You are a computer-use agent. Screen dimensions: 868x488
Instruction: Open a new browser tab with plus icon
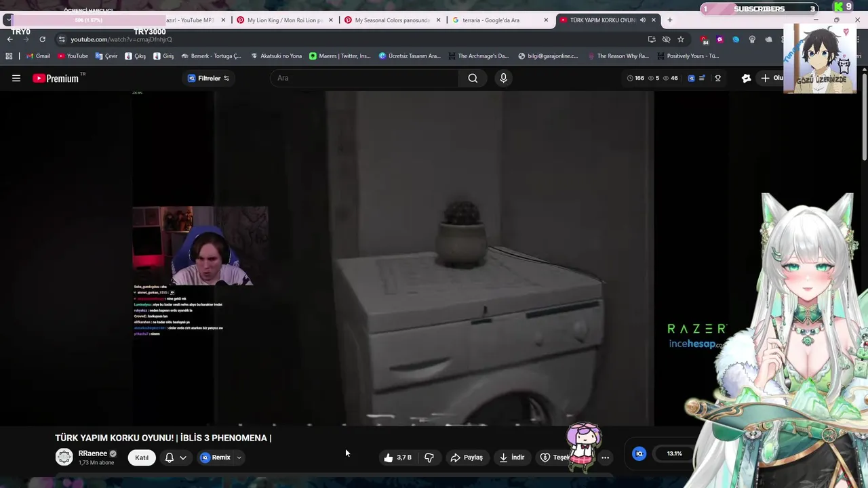[670, 20]
